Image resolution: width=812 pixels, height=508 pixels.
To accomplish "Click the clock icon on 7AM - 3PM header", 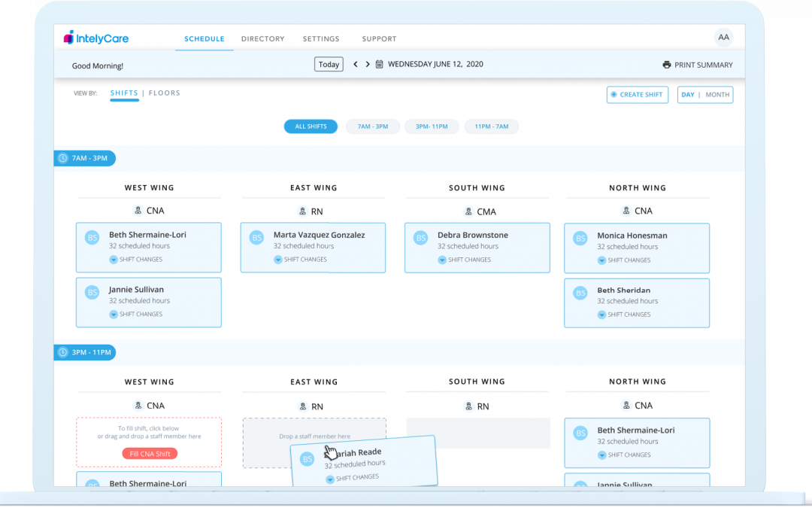I will click(63, 158).
